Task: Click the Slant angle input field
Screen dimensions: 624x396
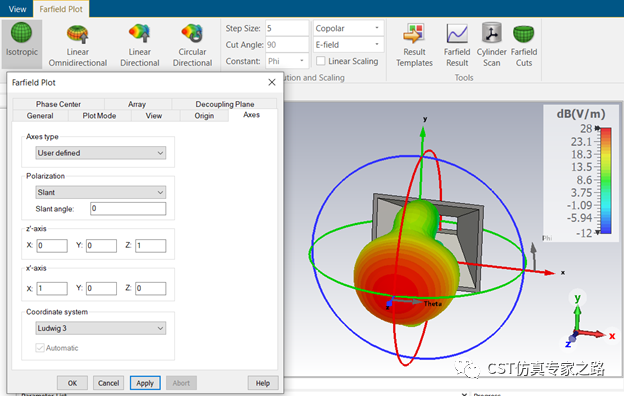Action: (128, 209)
